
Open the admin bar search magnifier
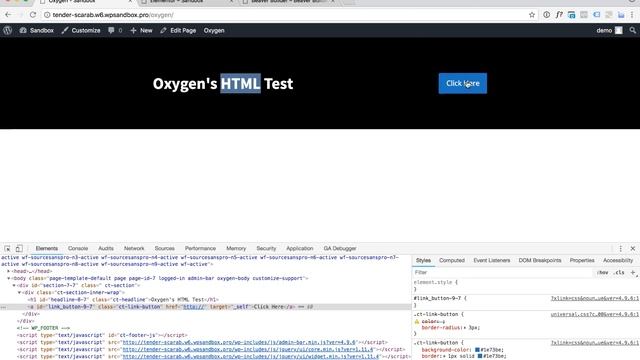pos(632,30)
